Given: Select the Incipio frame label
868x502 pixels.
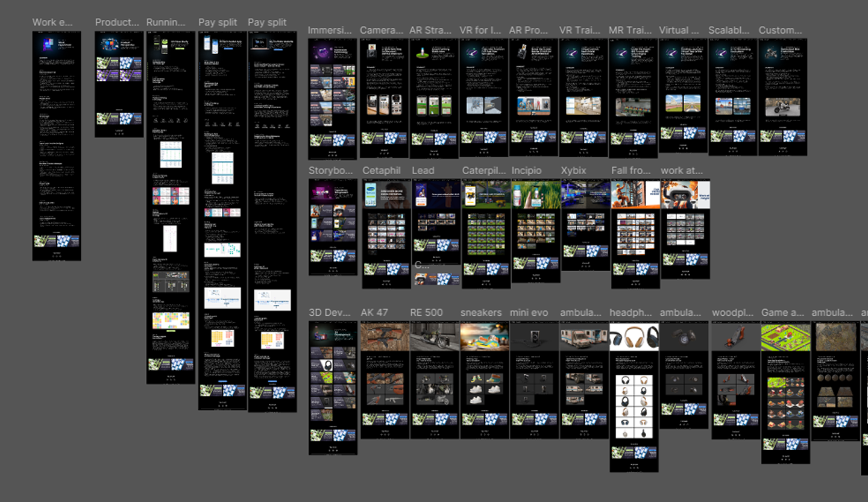Looking at the screenshot, I should click(x=527, y=171).
